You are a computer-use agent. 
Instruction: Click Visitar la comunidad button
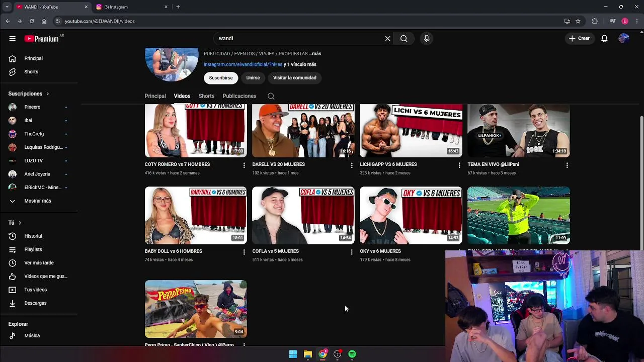(x=295, y=78)
